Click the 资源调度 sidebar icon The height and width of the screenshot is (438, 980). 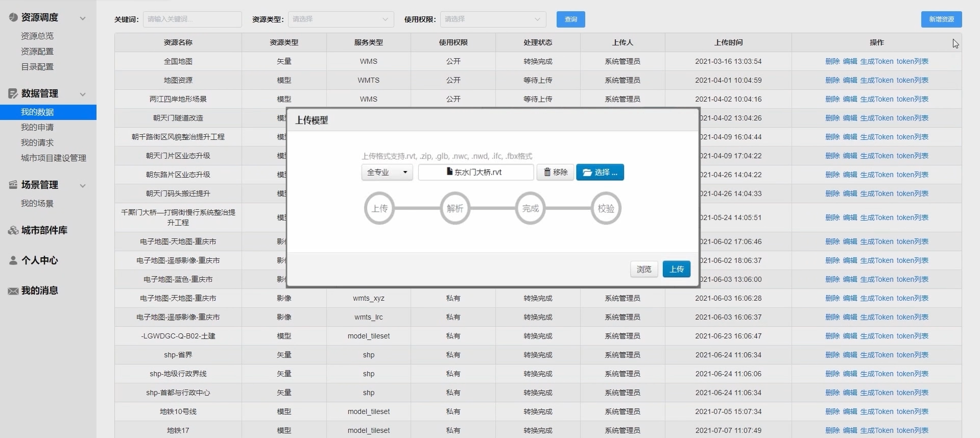tap(13, 17)
